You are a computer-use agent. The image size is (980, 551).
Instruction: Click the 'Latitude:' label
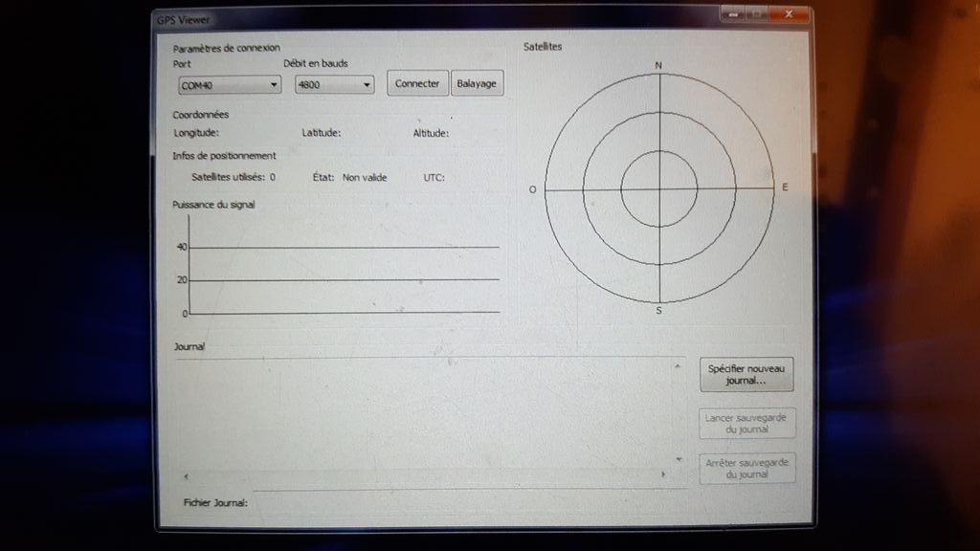pos(322,132)
